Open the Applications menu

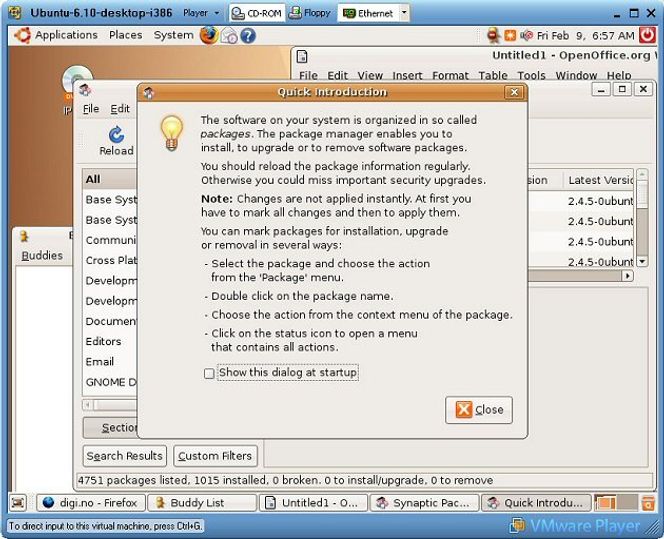tap(66, 35)
